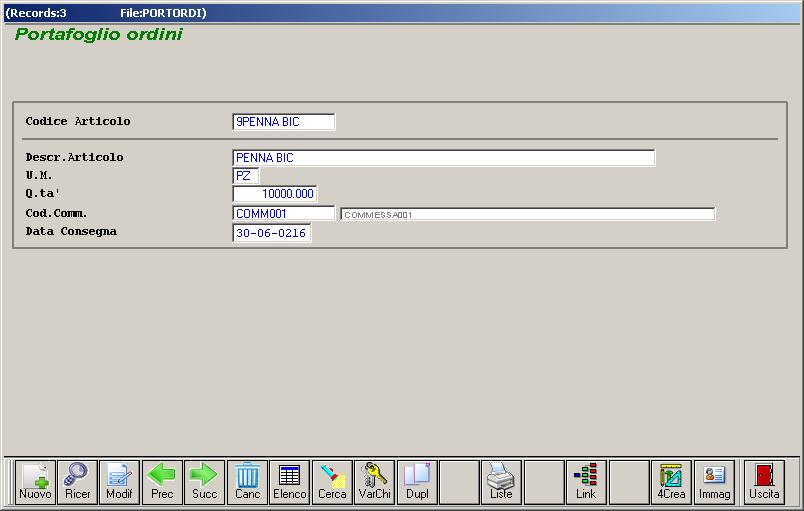Viewport: 804px width, 511px height.
Task: Delete record using Canc trash icon
Action: pyautogui.click(x=247, y=482)
